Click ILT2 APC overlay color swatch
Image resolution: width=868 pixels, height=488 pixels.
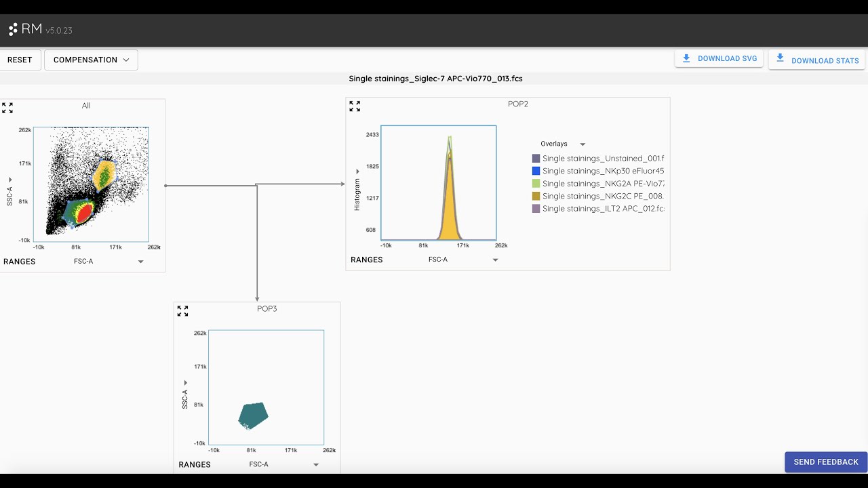536,209
